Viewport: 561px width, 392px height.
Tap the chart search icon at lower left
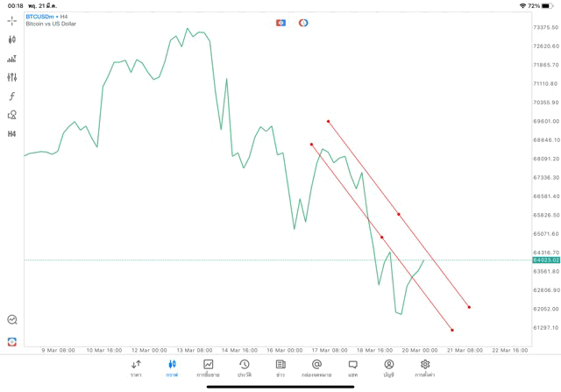coord(12,320)
